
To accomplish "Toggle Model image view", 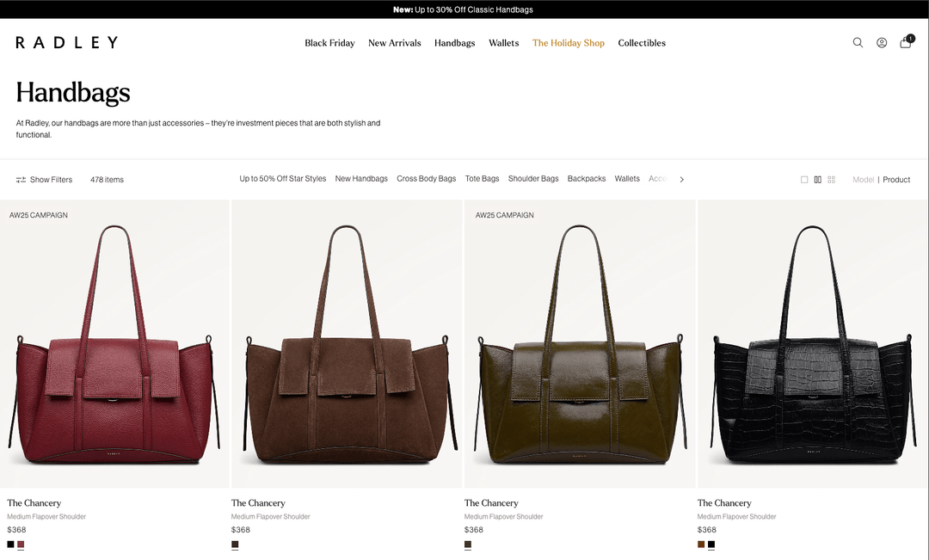I will point(863,180).
